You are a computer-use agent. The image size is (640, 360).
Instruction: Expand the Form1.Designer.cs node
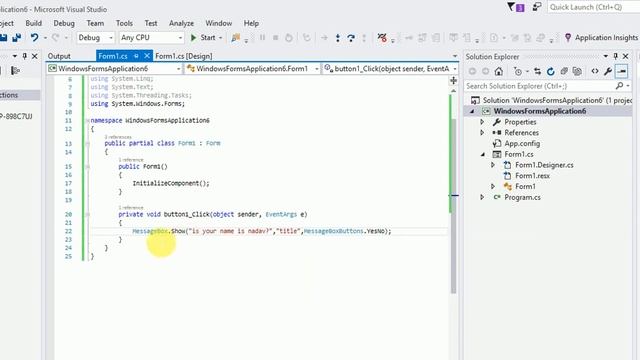coord(493,165)
